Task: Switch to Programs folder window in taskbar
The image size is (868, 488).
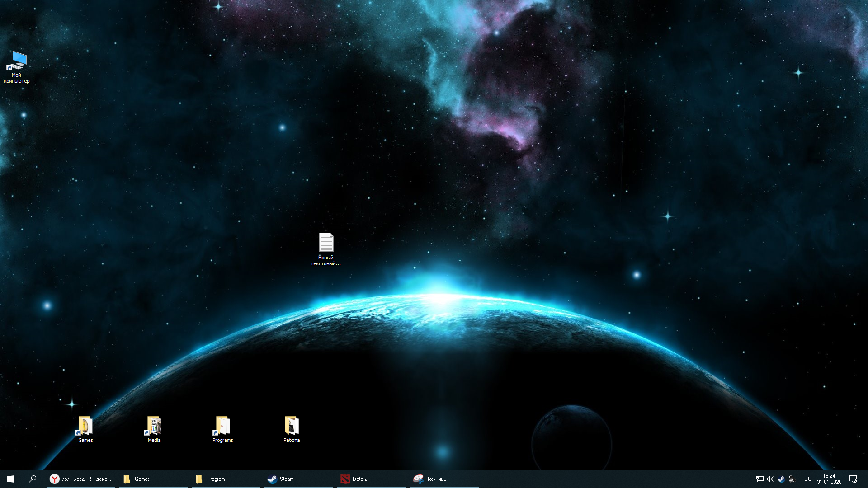Action: pyautogui.click(x=226, y=479)
